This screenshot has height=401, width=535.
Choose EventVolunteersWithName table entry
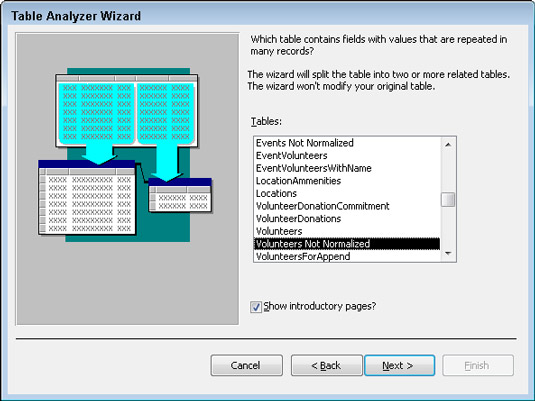[x=347, y=168]
